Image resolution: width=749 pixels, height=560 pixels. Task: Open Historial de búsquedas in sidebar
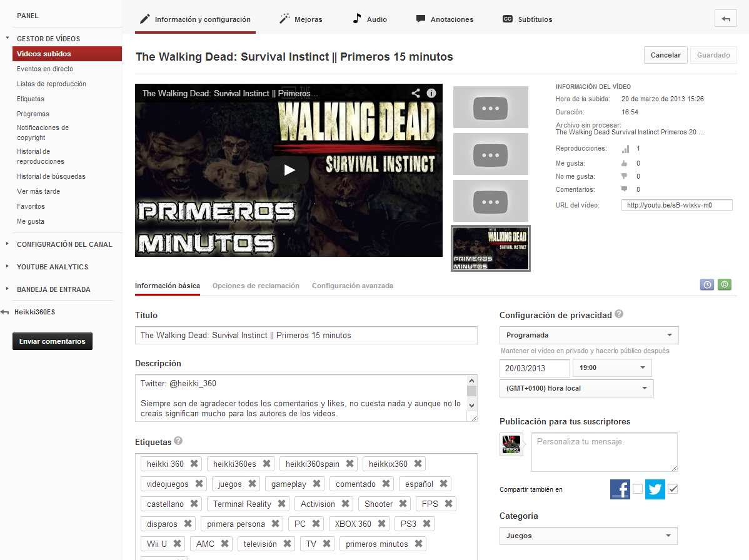[x=51, y=176]
